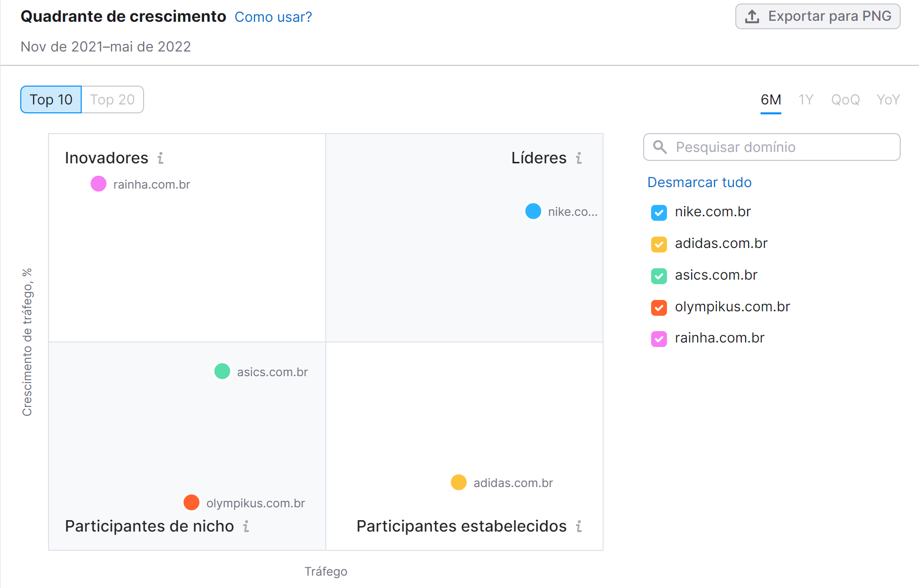Open the Como usar? help link
919x588 pixels.
pyautogui.click(x=273, y=17)
